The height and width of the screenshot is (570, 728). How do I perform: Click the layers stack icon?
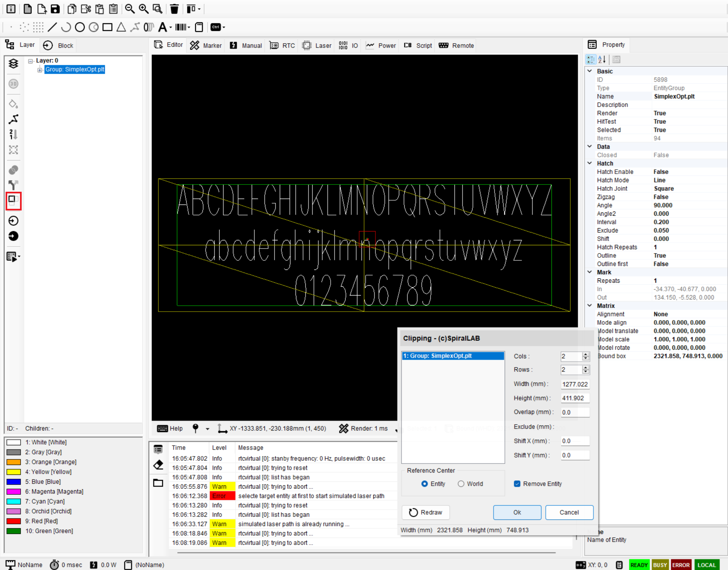[x=13, y=63]
